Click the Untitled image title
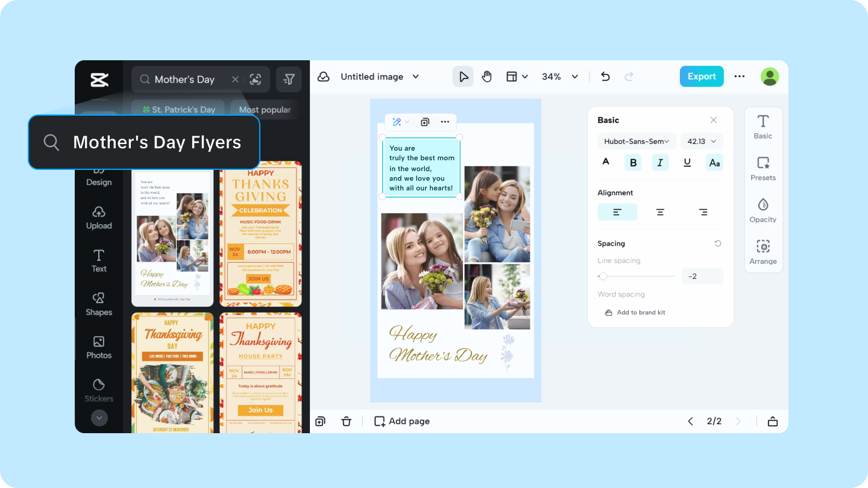The width and height of the screenshot is (868, 488). pos(372,77)
